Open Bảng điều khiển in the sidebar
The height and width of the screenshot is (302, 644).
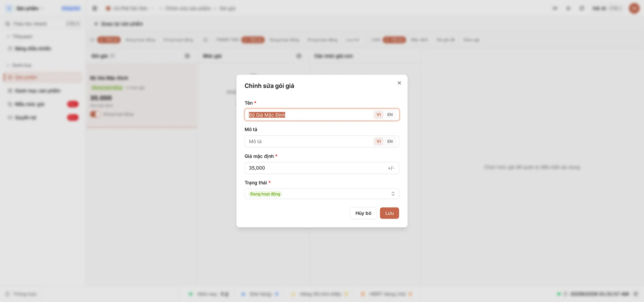coord(33,49)
